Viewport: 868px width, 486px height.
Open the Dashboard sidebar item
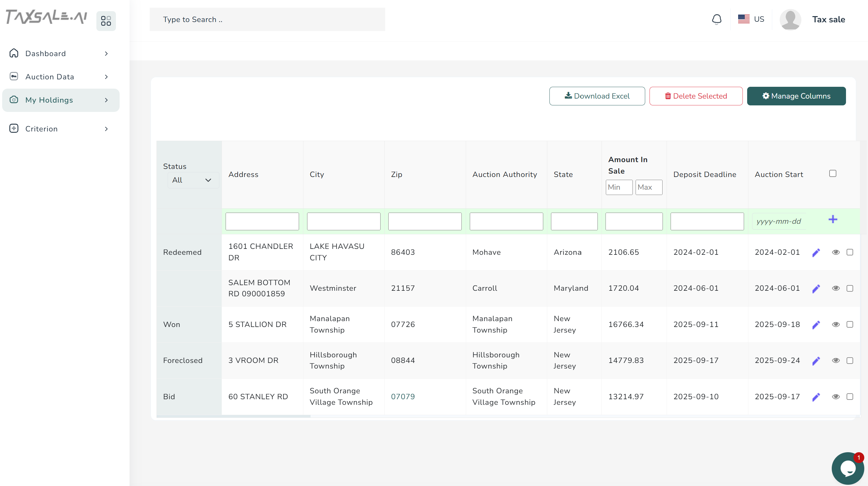[46, 53]
